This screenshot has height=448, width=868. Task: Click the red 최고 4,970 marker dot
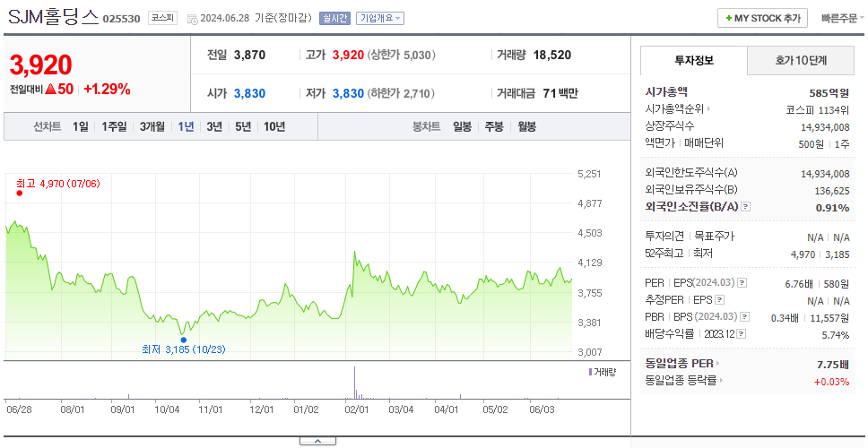tap(20, 193)
